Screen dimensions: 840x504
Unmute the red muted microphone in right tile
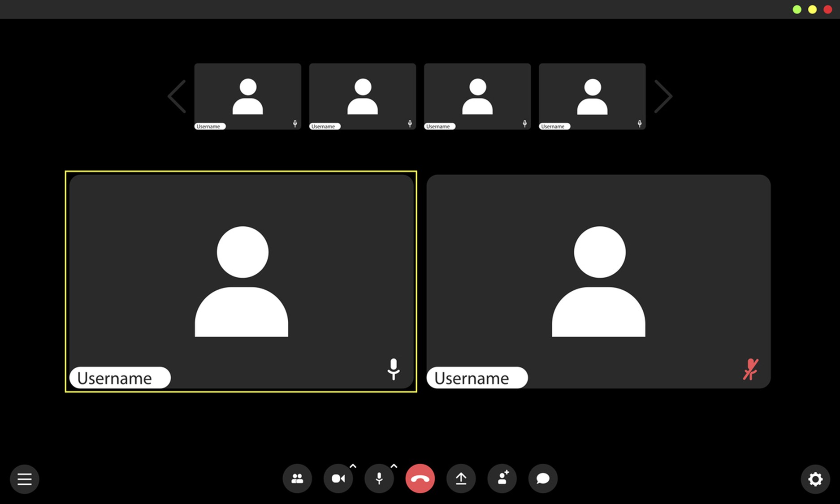tap(750, 370)
